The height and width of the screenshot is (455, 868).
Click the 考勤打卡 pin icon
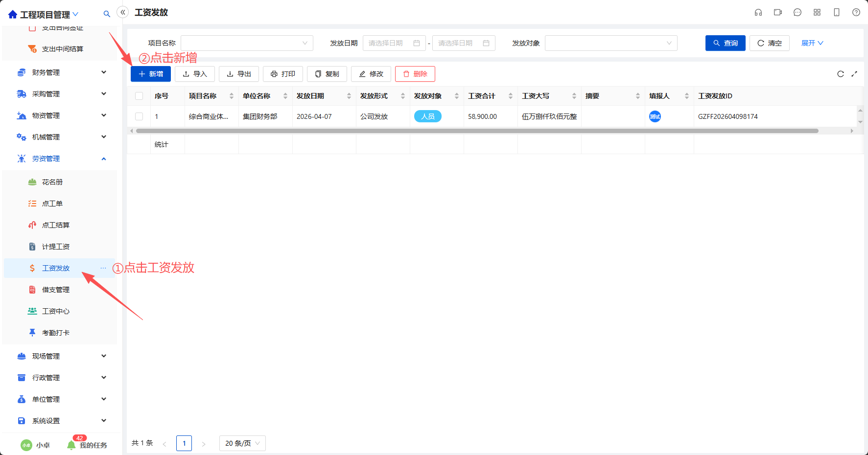[x=32, y=333]
